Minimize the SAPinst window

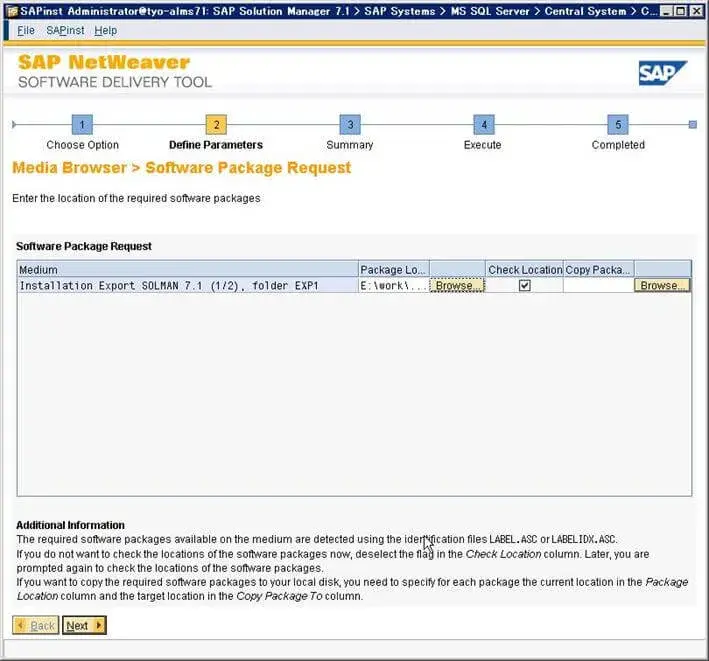(666, 11)
